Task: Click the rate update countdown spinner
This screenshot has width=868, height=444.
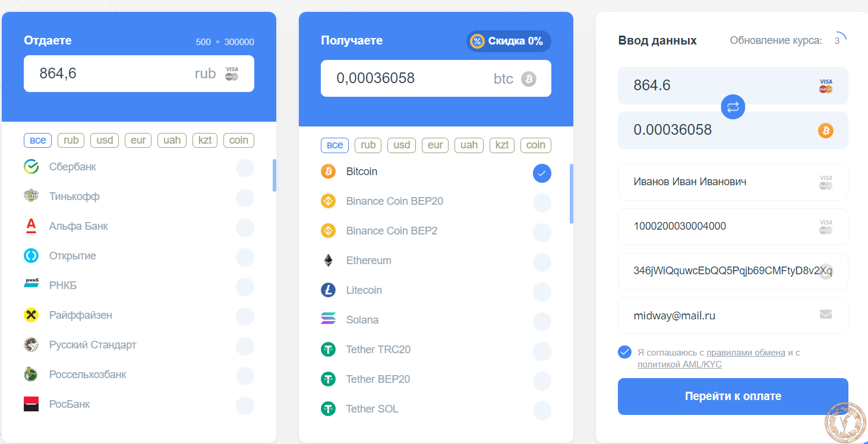Action: click(838, 40)
